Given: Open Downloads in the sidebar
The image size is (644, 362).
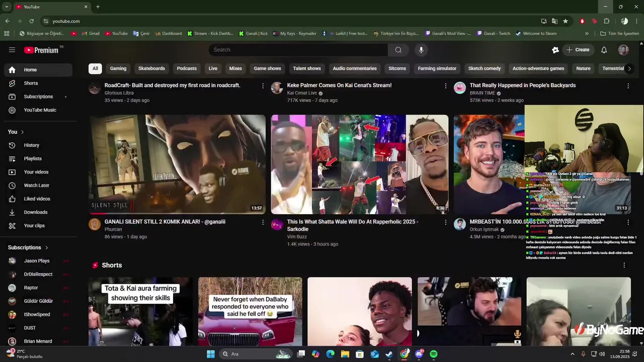Looking at the screenshot, I should 38,212.
